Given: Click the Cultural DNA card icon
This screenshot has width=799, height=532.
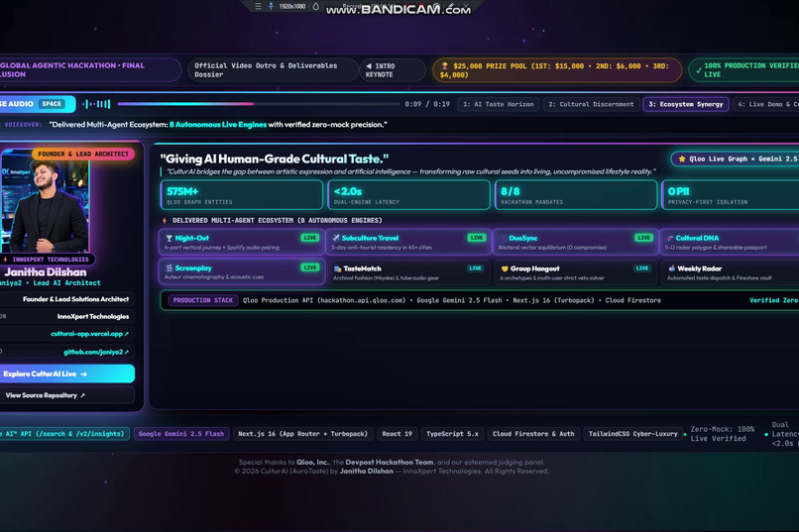Looking at the screenshot, I should coord(670,238).
